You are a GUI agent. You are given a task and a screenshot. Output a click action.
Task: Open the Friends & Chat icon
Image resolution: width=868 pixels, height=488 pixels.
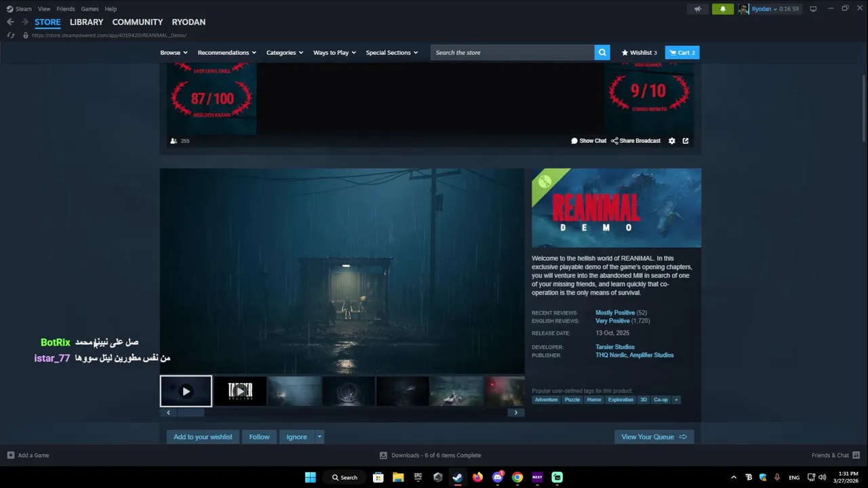click(856, 455)
